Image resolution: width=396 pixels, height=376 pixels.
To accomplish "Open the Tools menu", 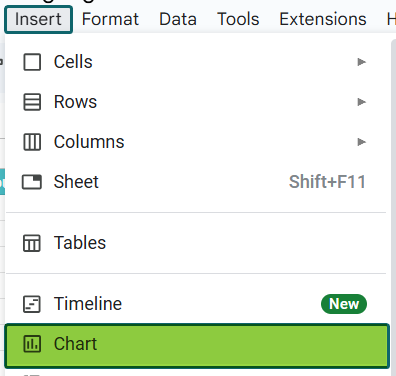I will 238,19.
